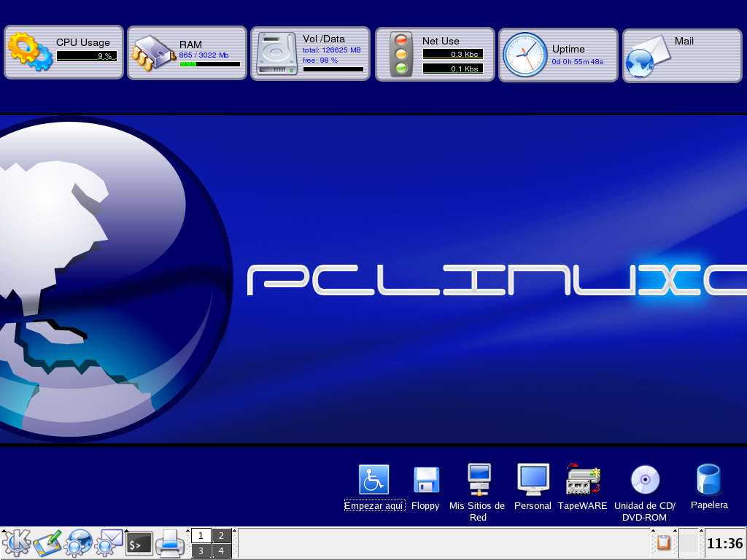Click the empty taskbar window list area
747x560 pixels.
(x=444, y=543)
